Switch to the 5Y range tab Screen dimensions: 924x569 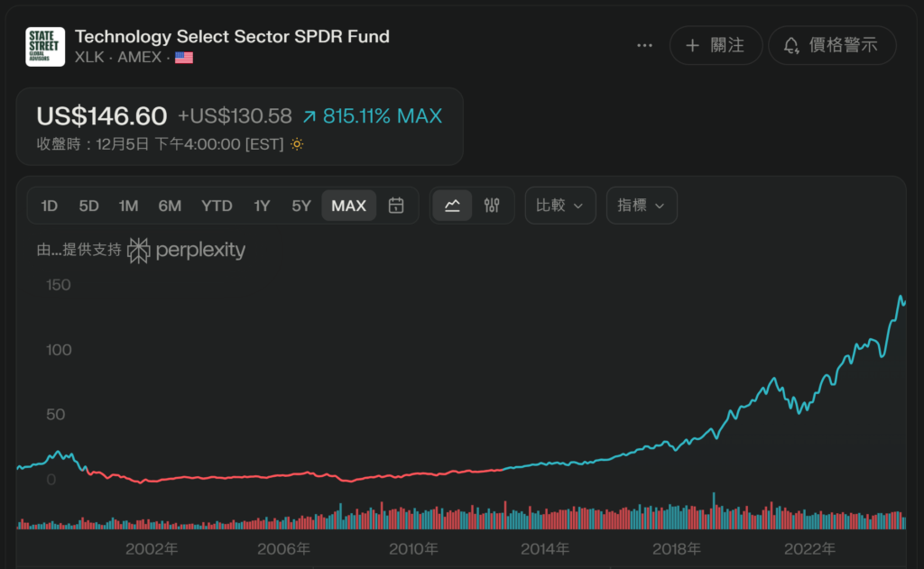301,206
